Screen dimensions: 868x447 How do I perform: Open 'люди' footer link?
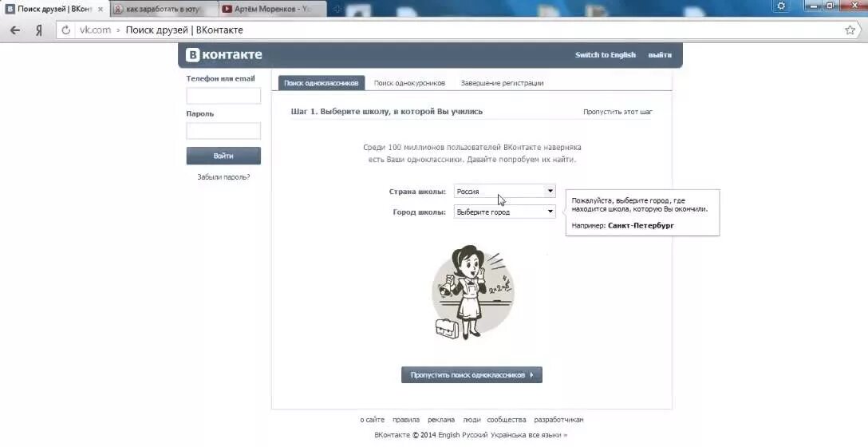coord(471,420)
